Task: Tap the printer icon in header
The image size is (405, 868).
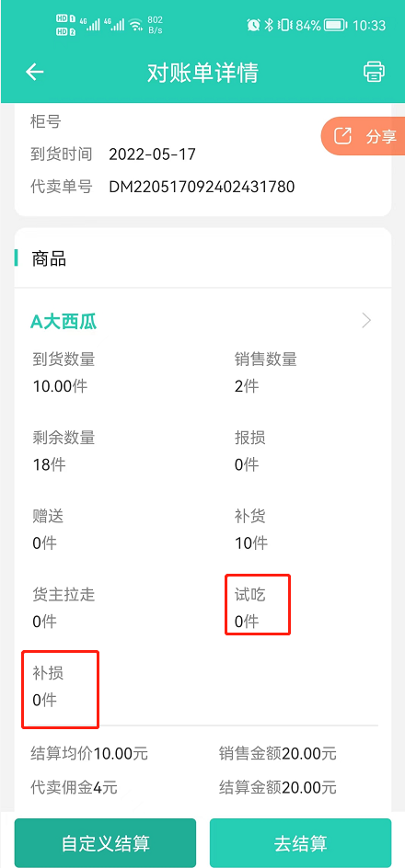Action: [374, 72]
